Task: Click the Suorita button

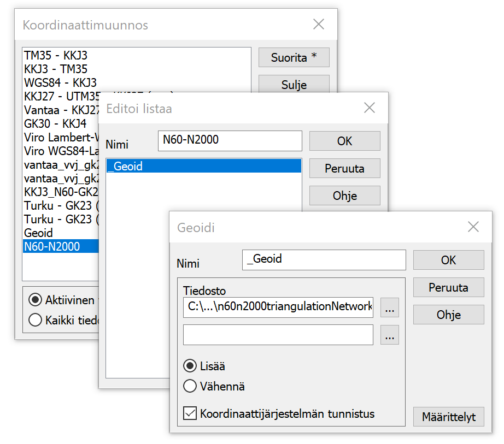Action: (294, 57)
